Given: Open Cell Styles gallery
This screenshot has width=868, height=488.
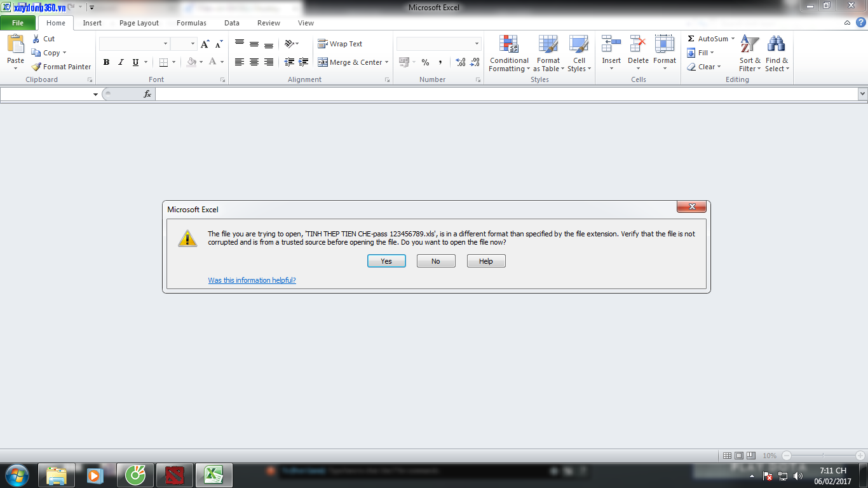Looking at the screenshot, I should click(579, 54).
